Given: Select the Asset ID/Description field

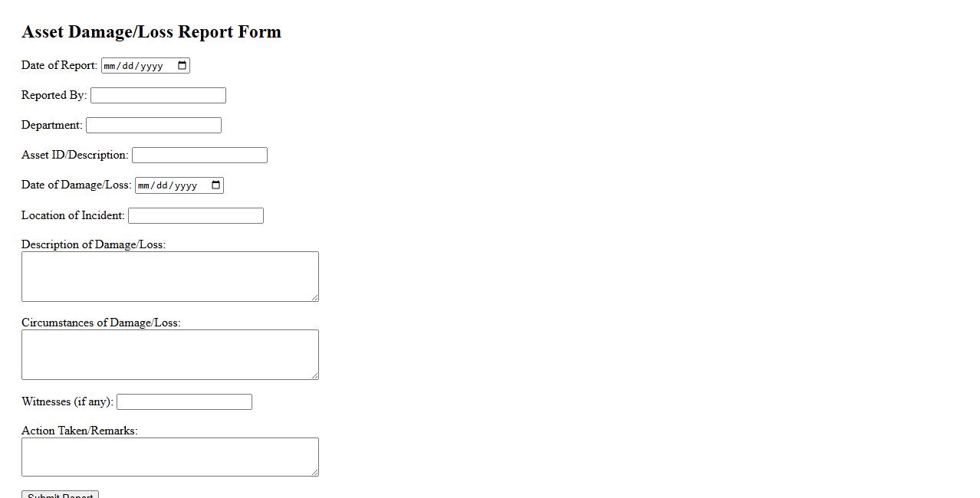Looking at the screenshot, I should (x=199, y=156).
